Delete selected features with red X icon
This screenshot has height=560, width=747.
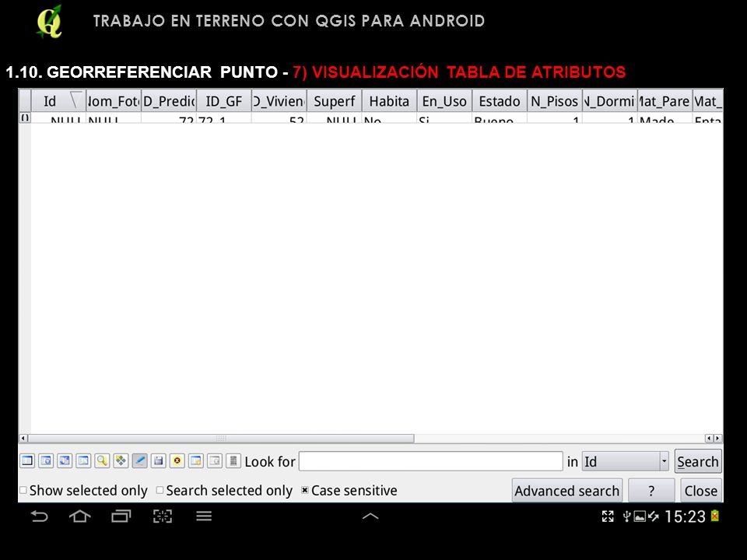[177, 461]
